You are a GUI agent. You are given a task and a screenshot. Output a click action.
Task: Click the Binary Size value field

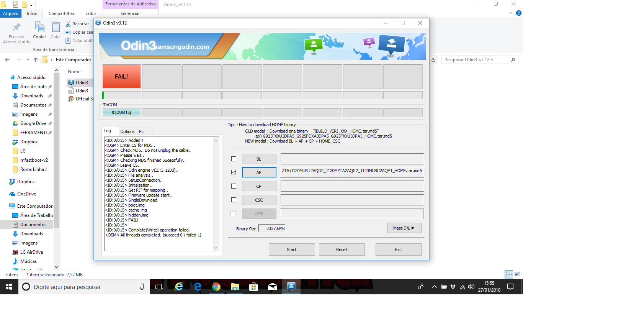(272, 228)
